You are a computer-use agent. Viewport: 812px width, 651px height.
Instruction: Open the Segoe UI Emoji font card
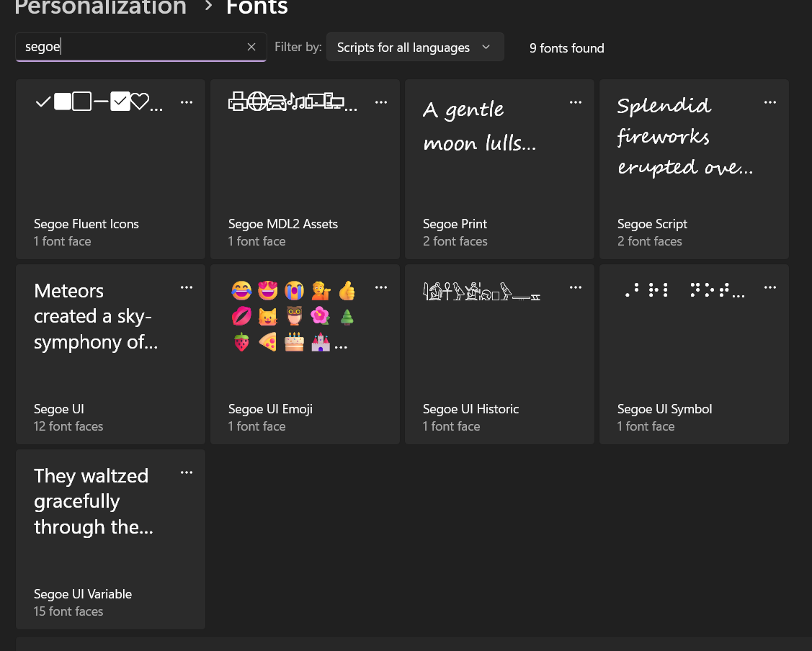305,354
